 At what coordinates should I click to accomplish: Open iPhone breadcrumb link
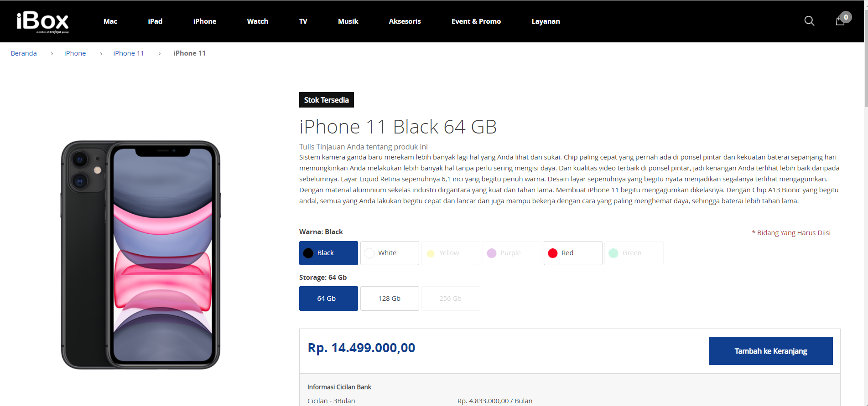(x=75, y=53)
